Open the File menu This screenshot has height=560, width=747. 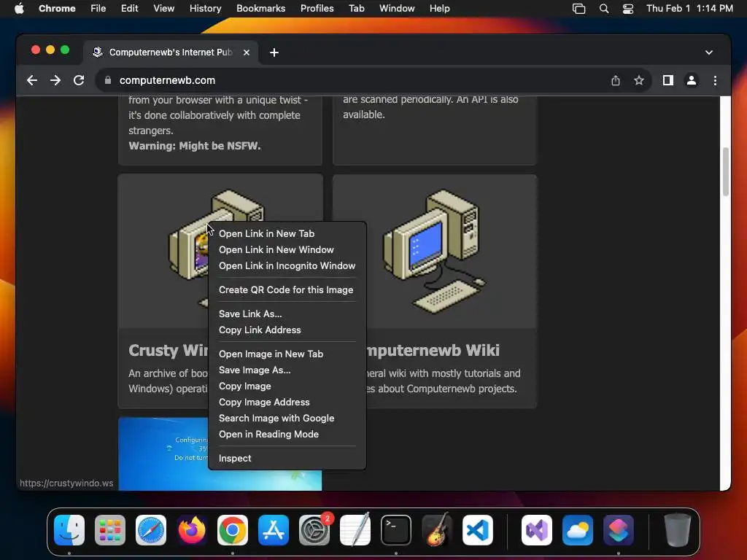[98, 9]
